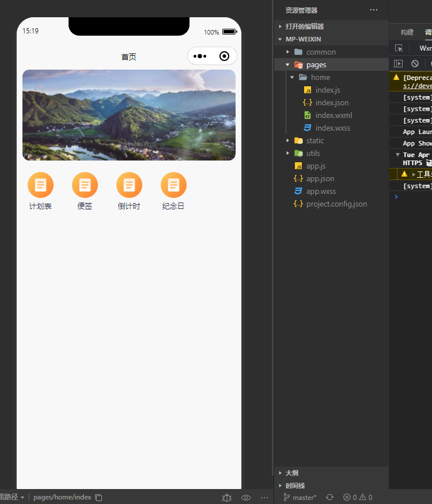The image size is (432, 504).
Task: Expand the 打开的编辑器 section
Action: 332,26
